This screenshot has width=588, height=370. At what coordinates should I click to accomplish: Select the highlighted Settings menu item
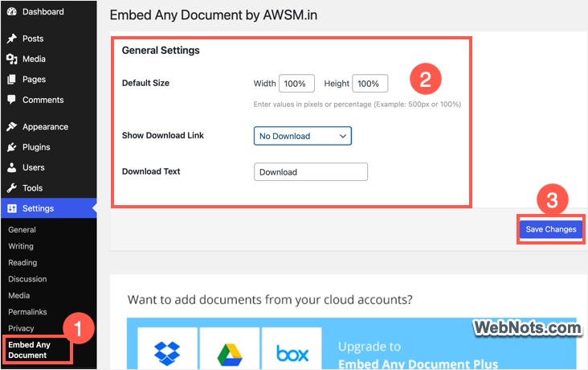pos(49,208)
